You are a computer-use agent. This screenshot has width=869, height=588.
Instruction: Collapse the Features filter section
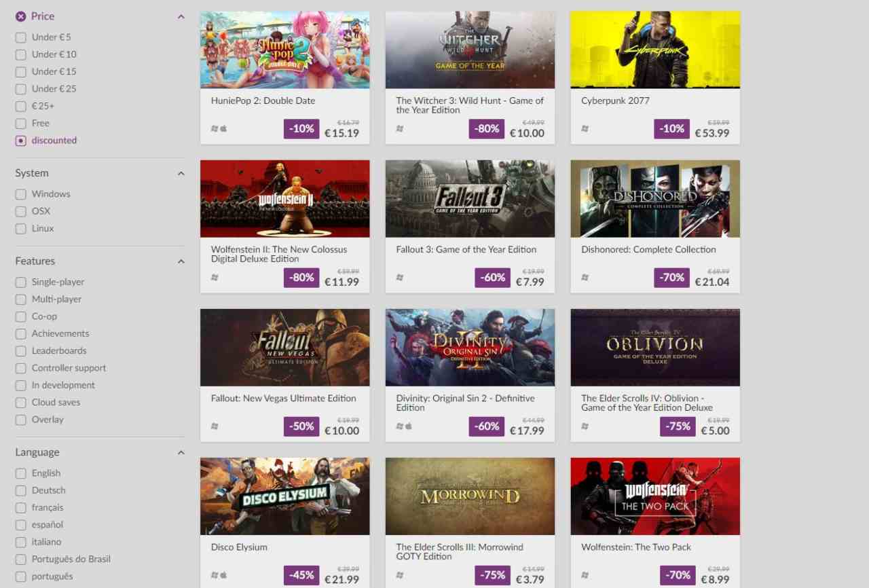coord(181,261)
